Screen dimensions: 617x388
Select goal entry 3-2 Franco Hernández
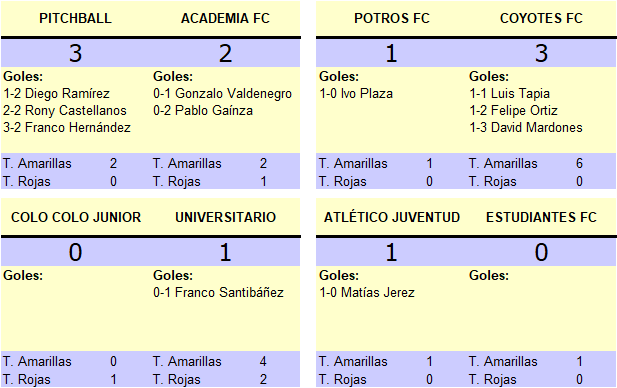point(67,127)
